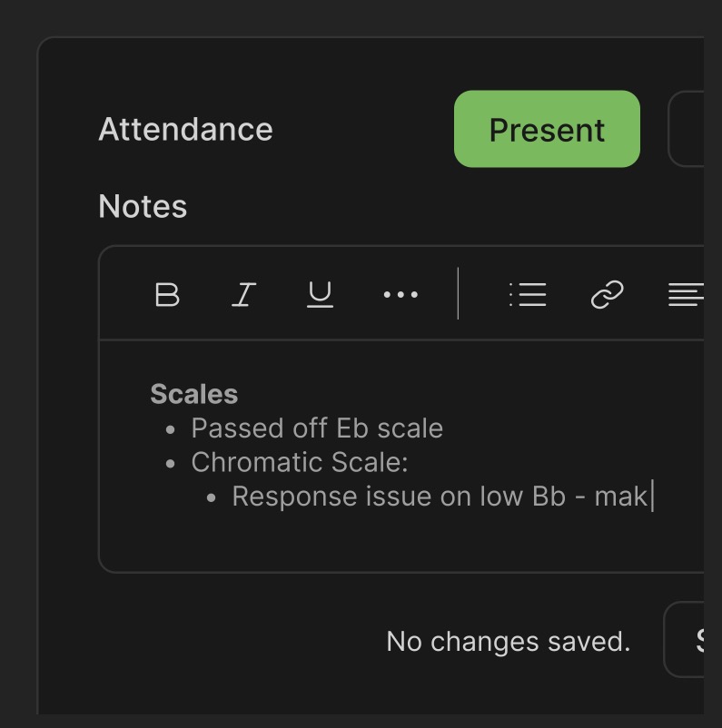Toggle the green Present attendance state
The image size is (722, 728).
coord(546,129)
